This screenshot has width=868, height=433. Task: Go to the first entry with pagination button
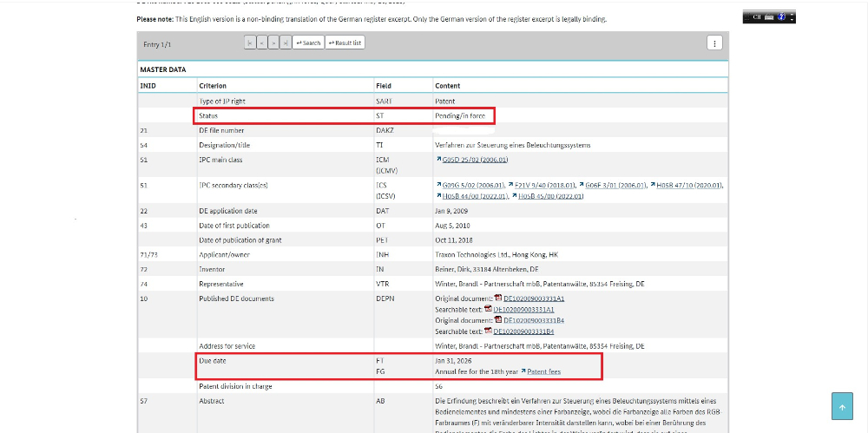[250, 43]
